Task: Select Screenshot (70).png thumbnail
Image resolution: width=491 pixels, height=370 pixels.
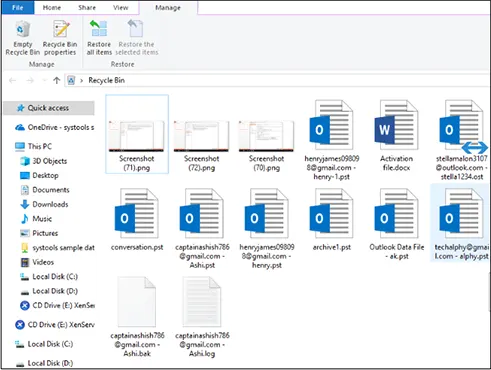Action: tap(266, 137)
